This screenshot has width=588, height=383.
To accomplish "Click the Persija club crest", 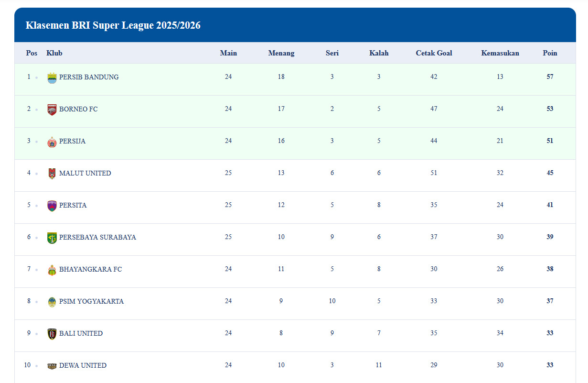I will coord(52,141).
